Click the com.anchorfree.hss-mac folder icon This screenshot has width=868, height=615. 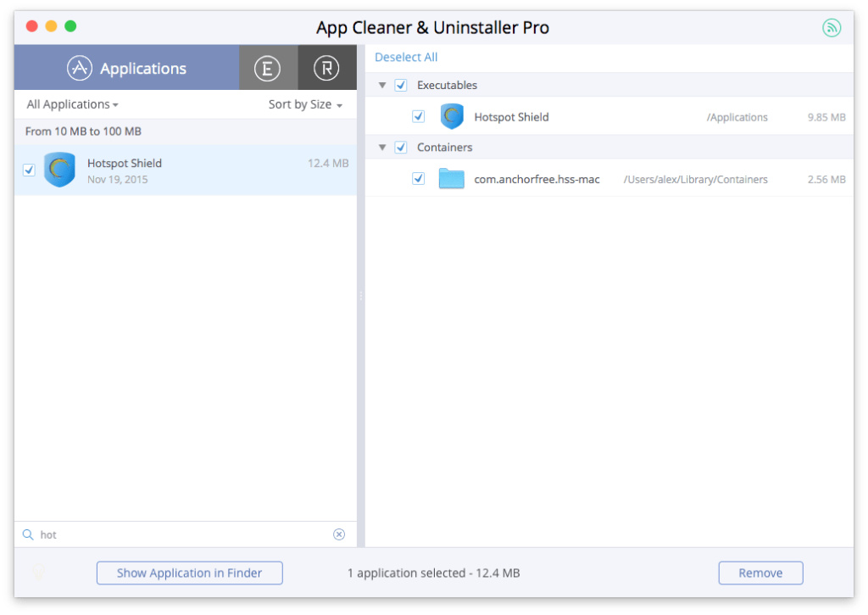click(452, 178)
